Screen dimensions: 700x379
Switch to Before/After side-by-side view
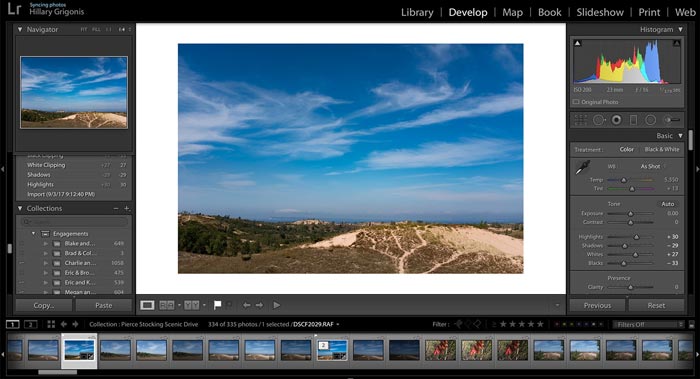[167, 305]
